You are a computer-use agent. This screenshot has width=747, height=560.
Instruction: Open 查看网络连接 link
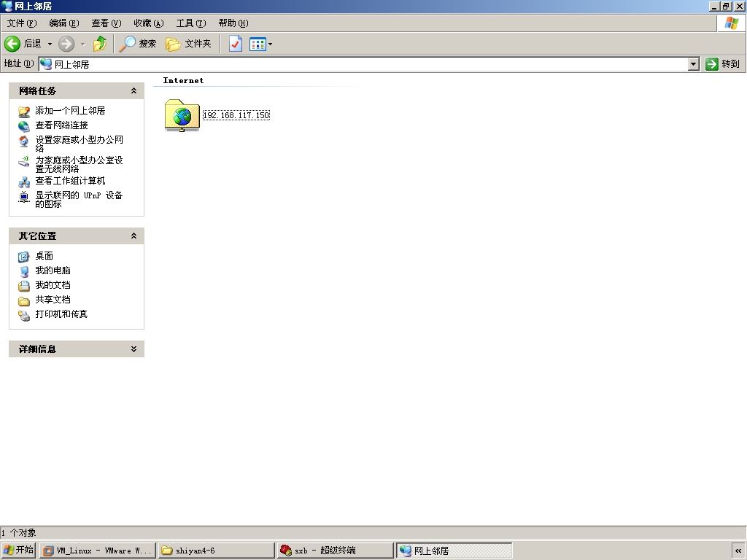[61, 125]
